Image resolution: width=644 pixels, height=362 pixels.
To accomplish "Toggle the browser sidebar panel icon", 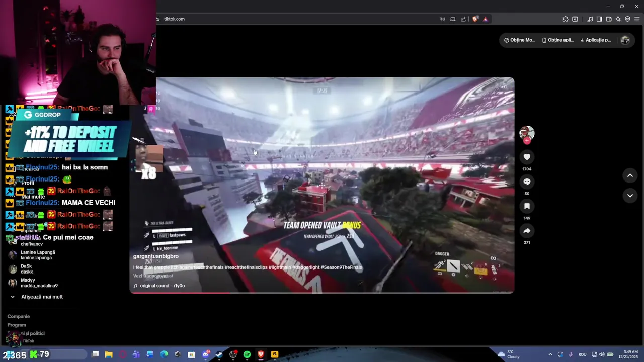I will click(599, 19).
